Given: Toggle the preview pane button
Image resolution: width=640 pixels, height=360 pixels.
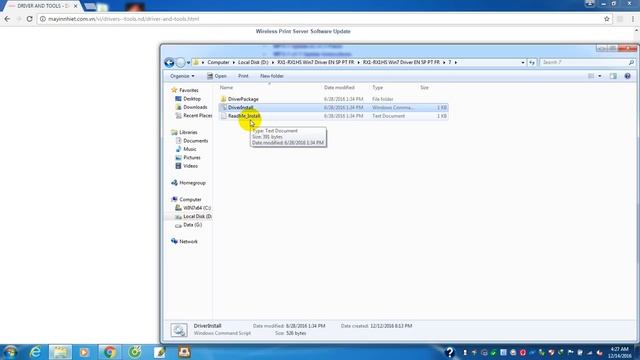Looking at the screenshot, I should pos(613,76).
